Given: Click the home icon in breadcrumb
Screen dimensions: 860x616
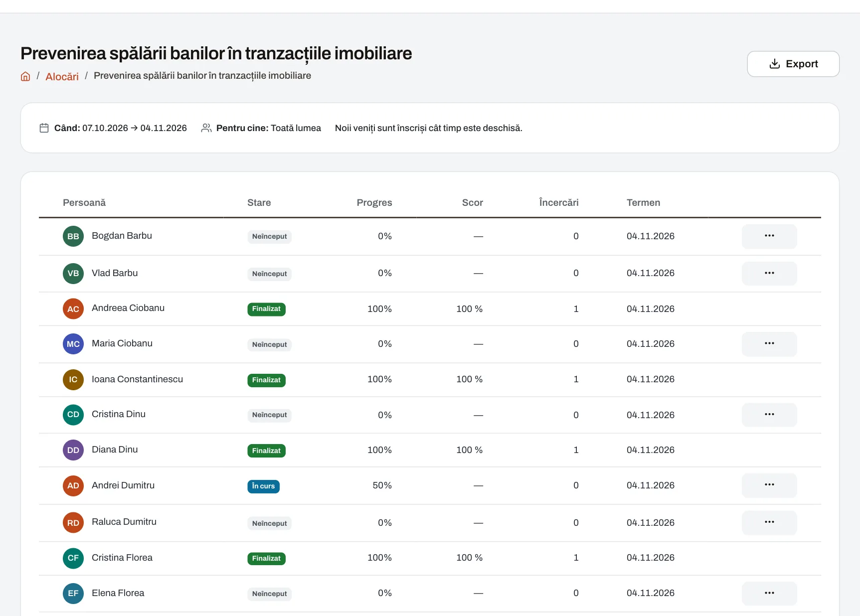Looking at the screenshot, I should [25, 76].
